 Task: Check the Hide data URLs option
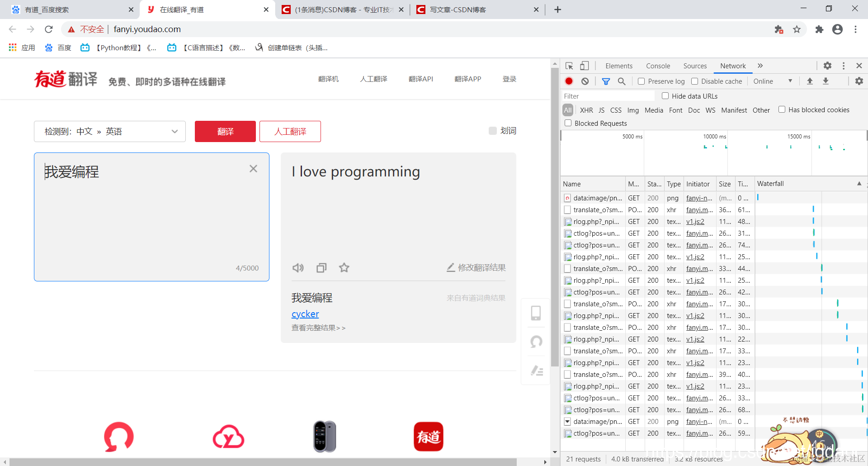(x=665, y=95)
